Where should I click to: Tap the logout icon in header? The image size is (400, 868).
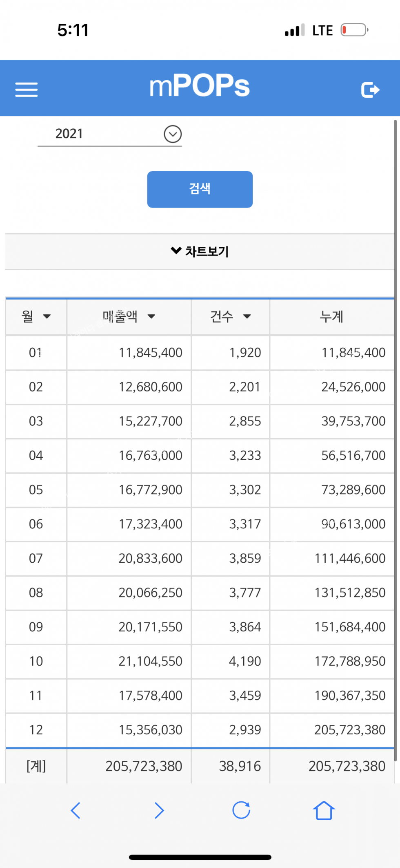(370, 90)
